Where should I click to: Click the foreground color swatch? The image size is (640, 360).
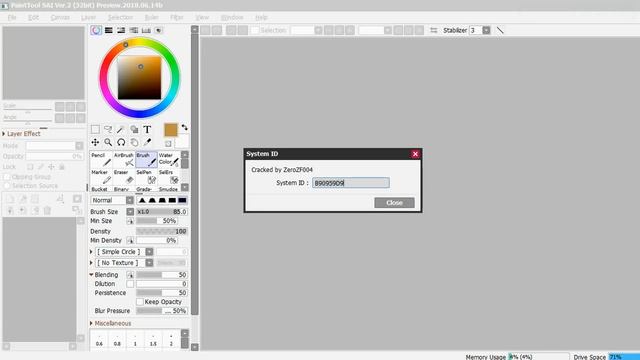coord(171,130)
